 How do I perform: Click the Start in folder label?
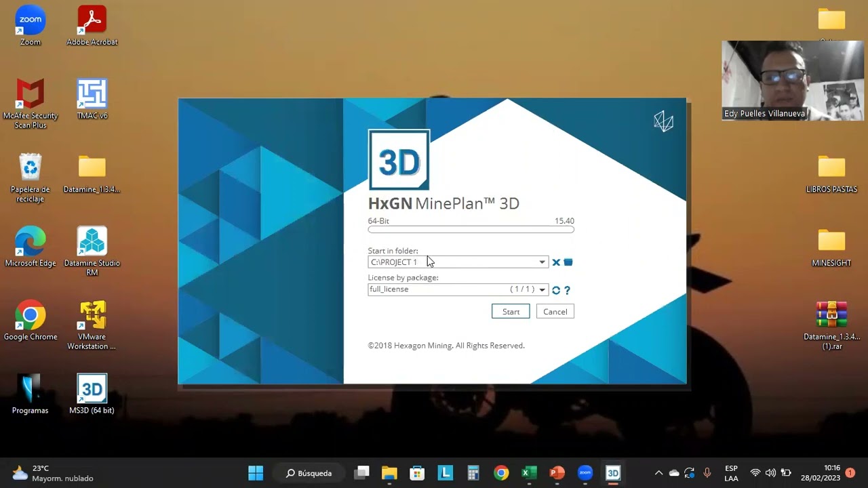[393, 251]
